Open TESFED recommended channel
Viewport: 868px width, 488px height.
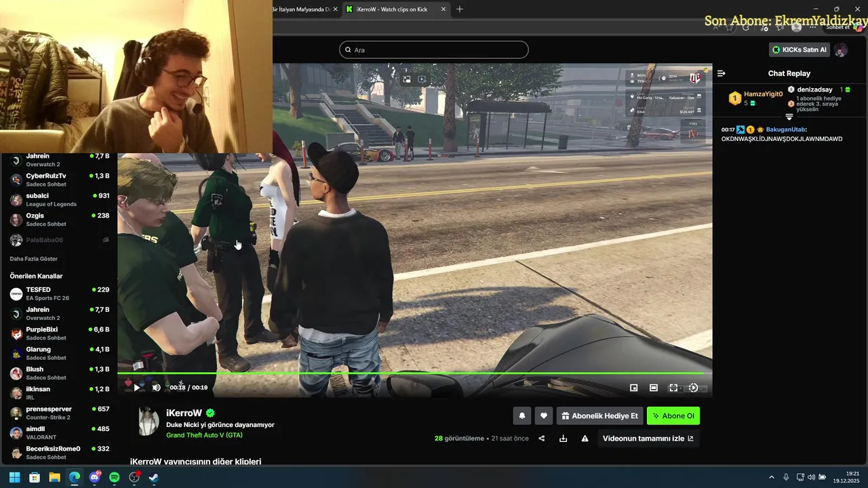pos(60,293)
